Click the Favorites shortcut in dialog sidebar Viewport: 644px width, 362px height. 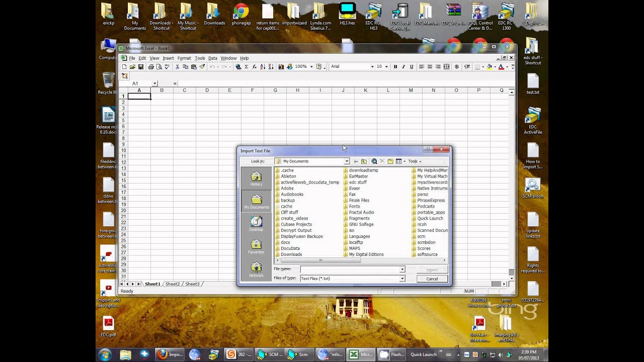[256, 247]
